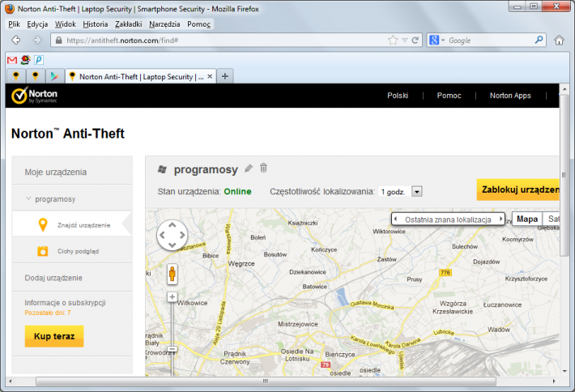The height and width of the screenshot is (392, 575).
Task: Switch to the second pinned pin tab
Action: coord(35,76)
